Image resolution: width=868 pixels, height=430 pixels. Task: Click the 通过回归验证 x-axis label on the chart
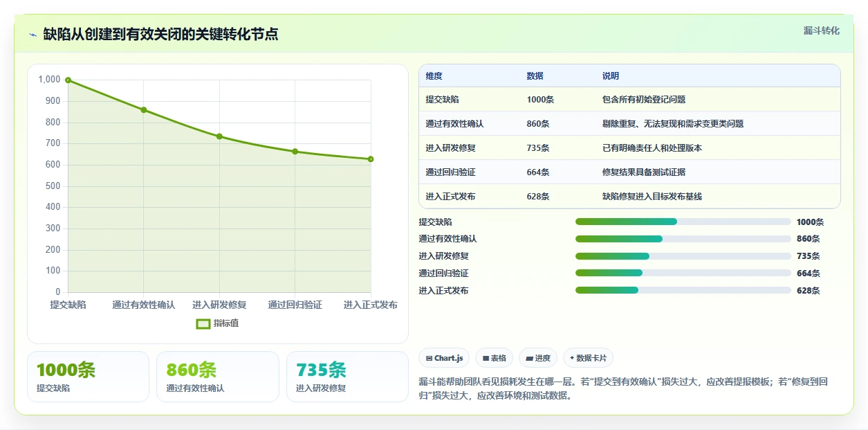(x=295, y=305)
